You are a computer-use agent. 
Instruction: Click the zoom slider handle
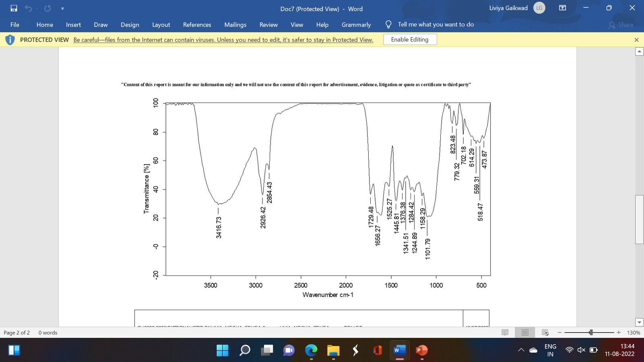tap(591, 332)
